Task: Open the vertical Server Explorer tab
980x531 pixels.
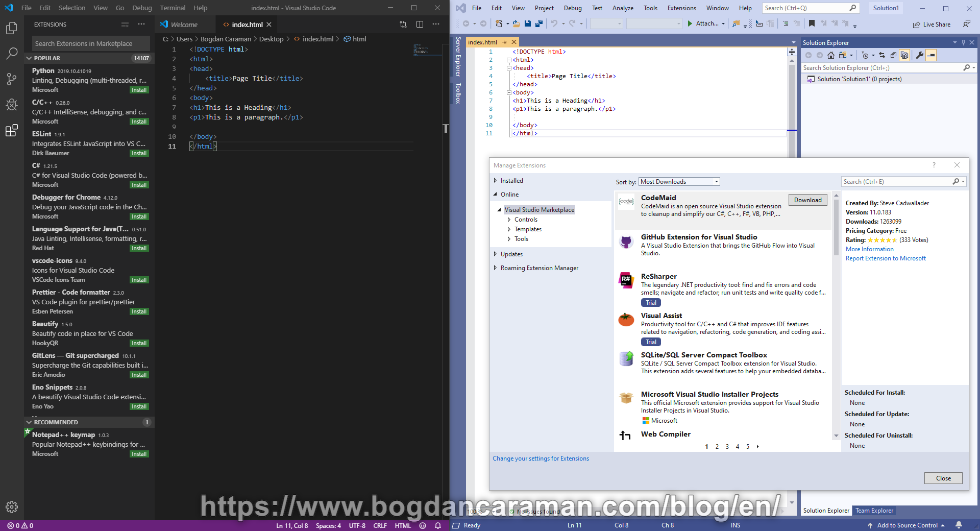Action: 458,57
